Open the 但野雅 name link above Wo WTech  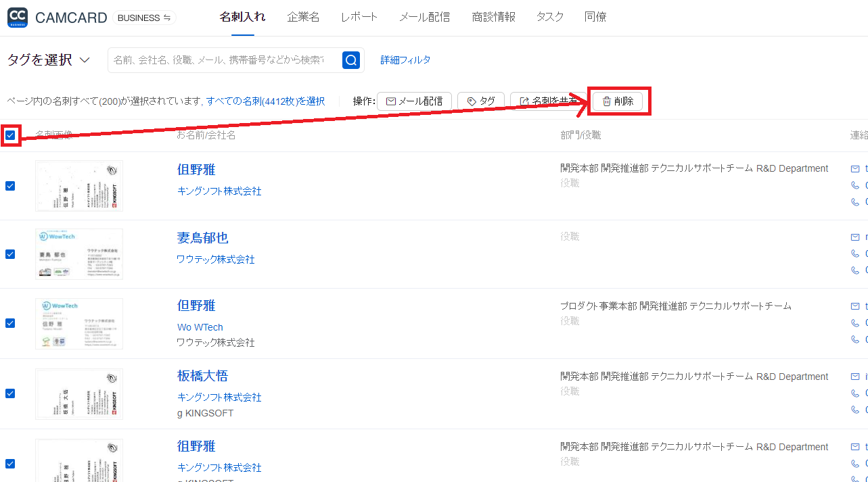pyautogui.click(x=196, y=306)
